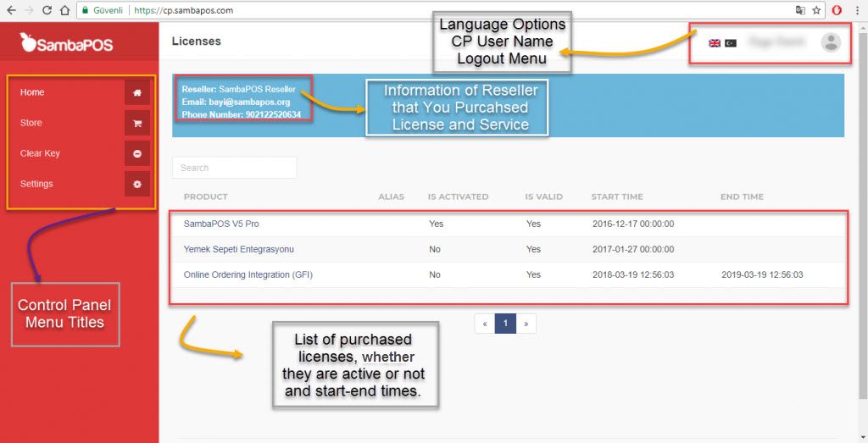Select page 1 in pagination
Screen dimensions: 868x443
click(505, 324)
